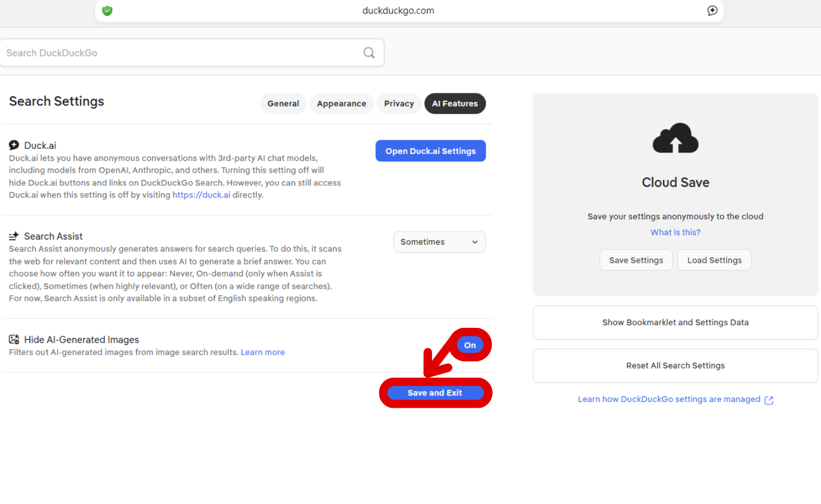Select the AI Features tab

[x=455, y=103]
